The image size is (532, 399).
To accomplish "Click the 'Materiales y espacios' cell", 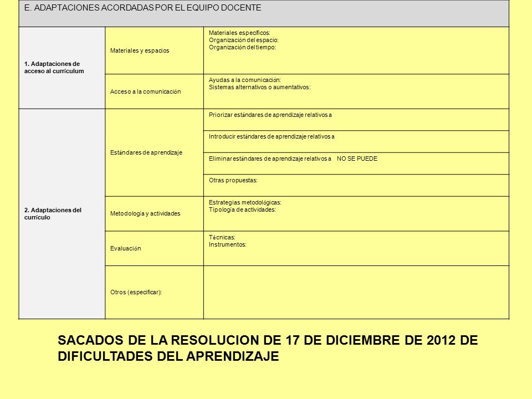I will [155, 50].
